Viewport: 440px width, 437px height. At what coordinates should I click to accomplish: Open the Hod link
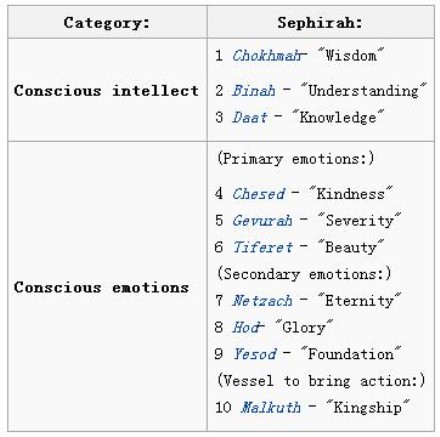coord(246,327)
